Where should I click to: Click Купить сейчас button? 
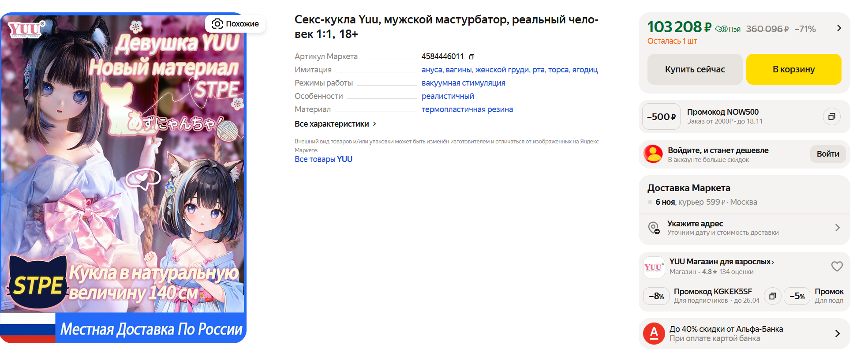[x=695, y=69]
